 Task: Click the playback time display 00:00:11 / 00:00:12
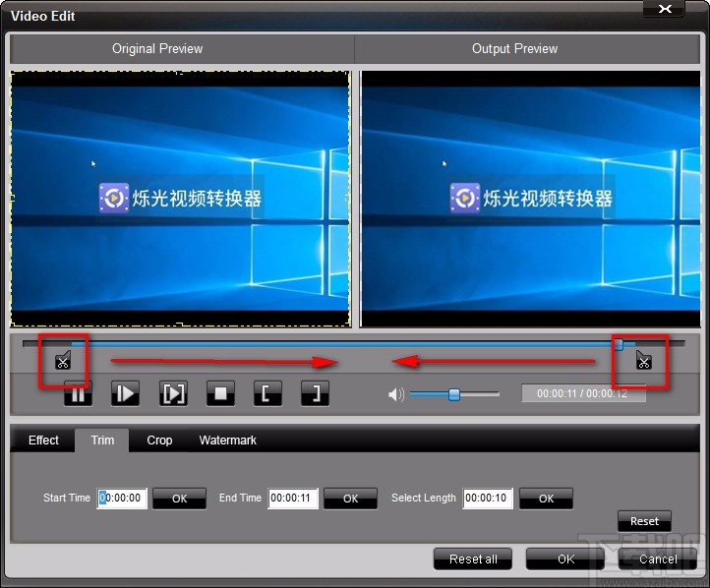pyautogui.click(x=583, y=393)
